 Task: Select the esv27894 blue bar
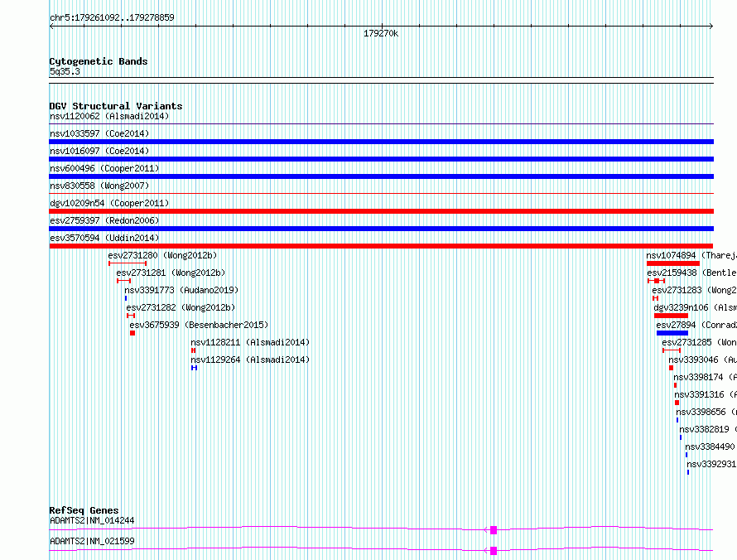672,333
